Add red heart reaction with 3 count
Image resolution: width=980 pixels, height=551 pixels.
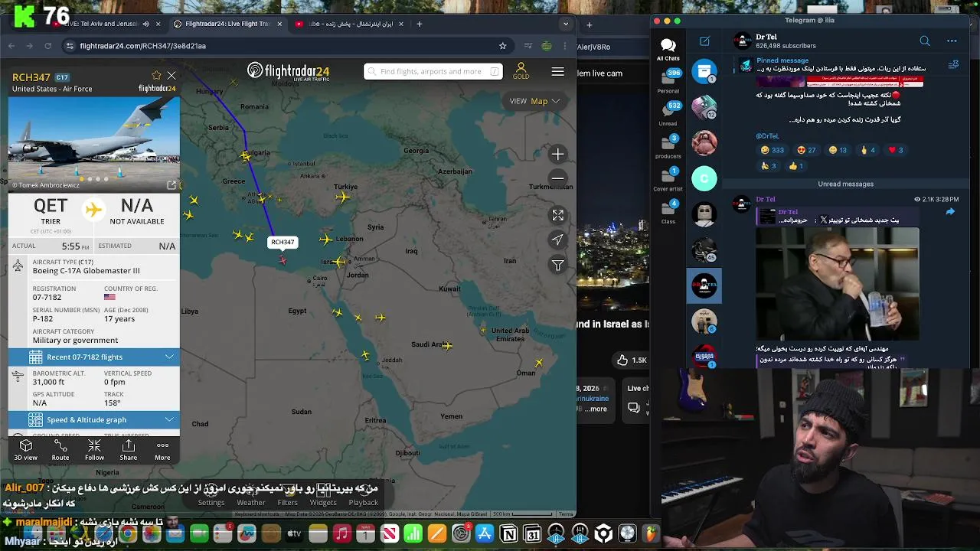click(895, 150)
